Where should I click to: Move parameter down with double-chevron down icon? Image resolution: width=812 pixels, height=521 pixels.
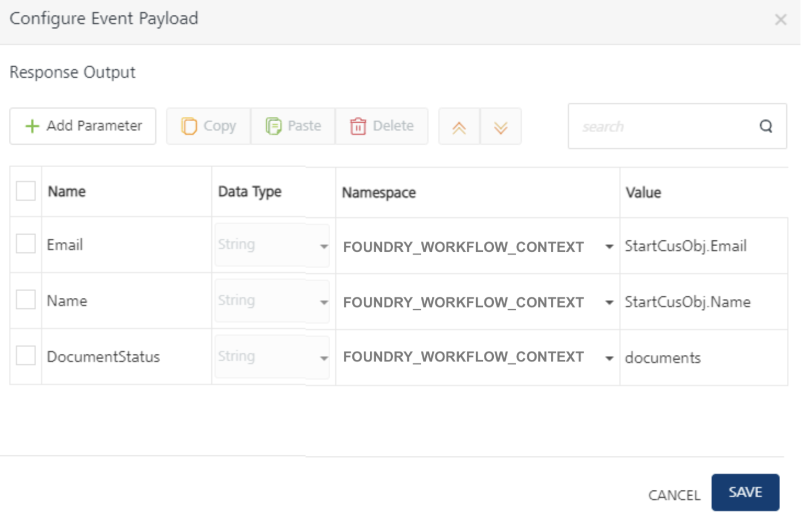point(500,128)
